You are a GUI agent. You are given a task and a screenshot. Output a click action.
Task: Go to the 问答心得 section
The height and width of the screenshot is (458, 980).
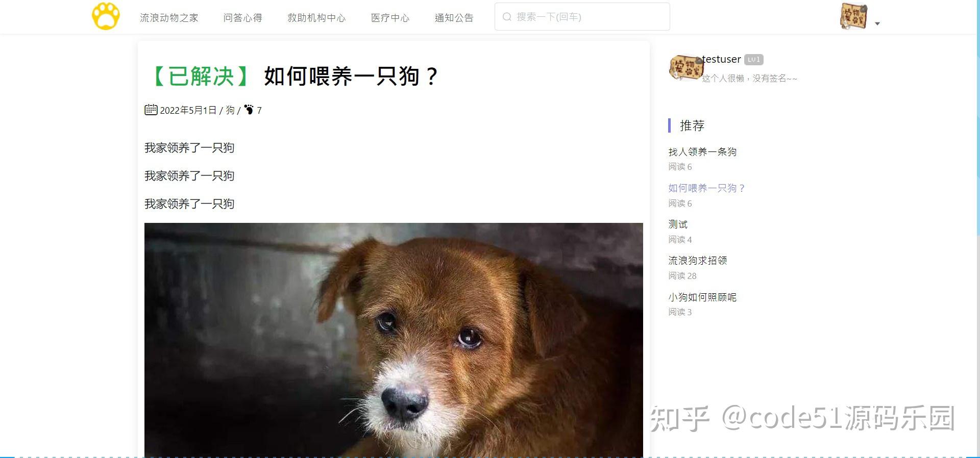pyautogui.click(x=242, y=18)
